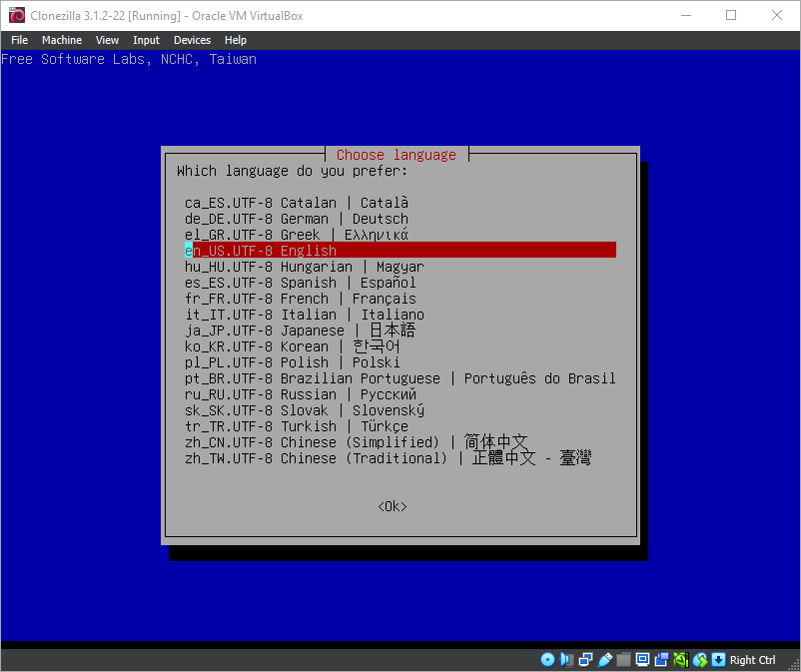
Task: Choose de_DE.UTF-8 German from the list
Action: [296, 219]
